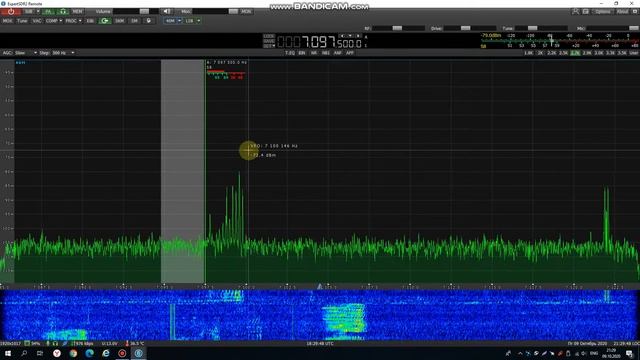Toggle the APF filter button
Viewport: 640px width, 360px height.
tap(350, 53)
